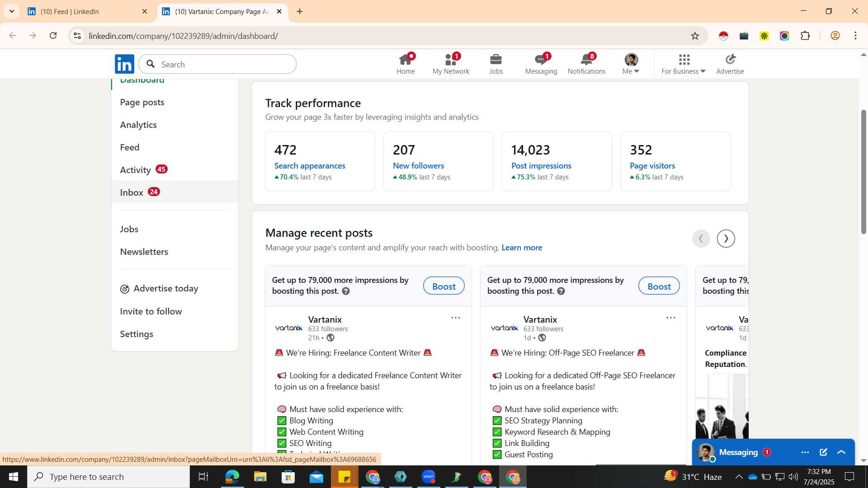Expand the Me profile menu
The image size is (868, 488).
pos(631,64)
